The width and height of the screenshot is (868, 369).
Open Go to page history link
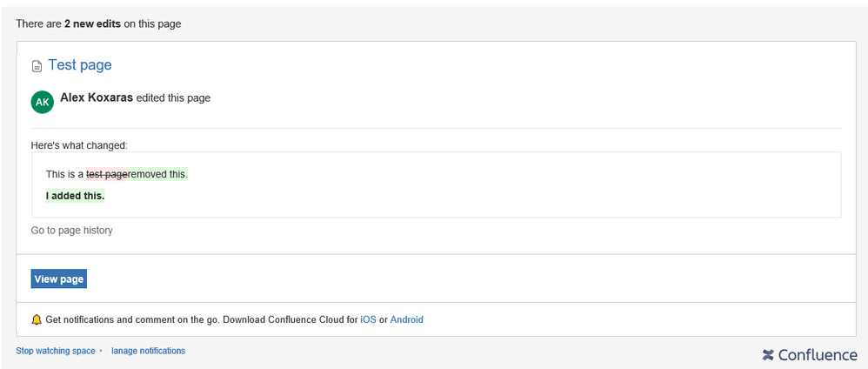(x=71, y=231)
